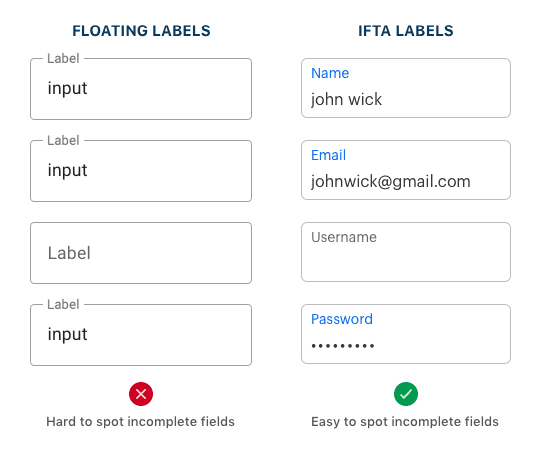Click the IFTA LABELS heading
Image resolution: width=540 pixels, height=450 pixels.
pyautogui.click(x=406, y=31)
